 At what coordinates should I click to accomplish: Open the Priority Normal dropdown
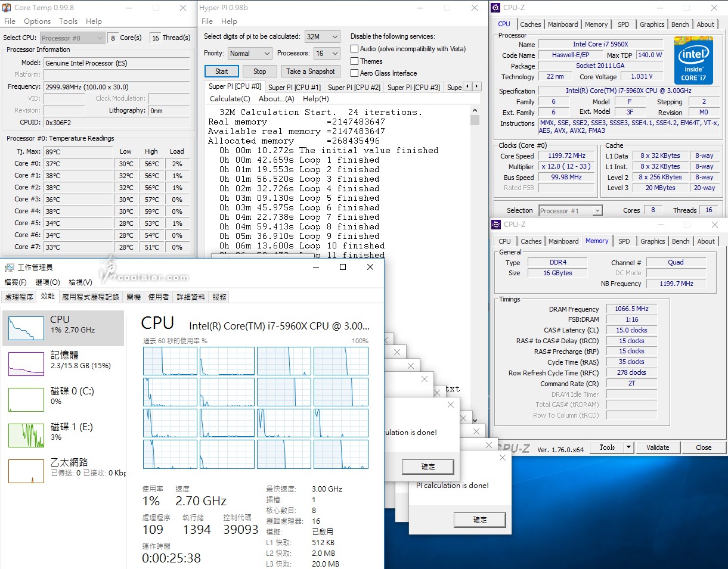click(x=250, y=53)
